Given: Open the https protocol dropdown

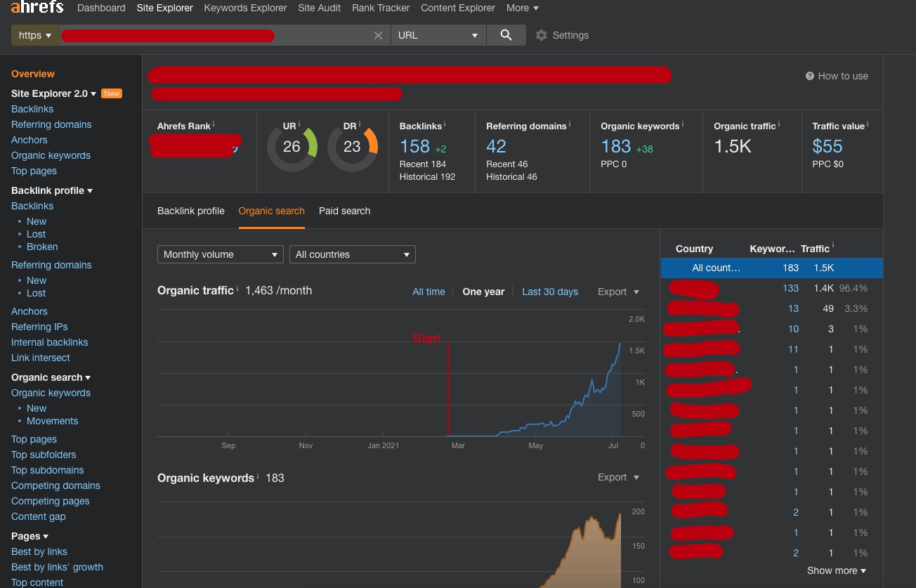Looking at the screenshot, I should (x=35, y=35).
